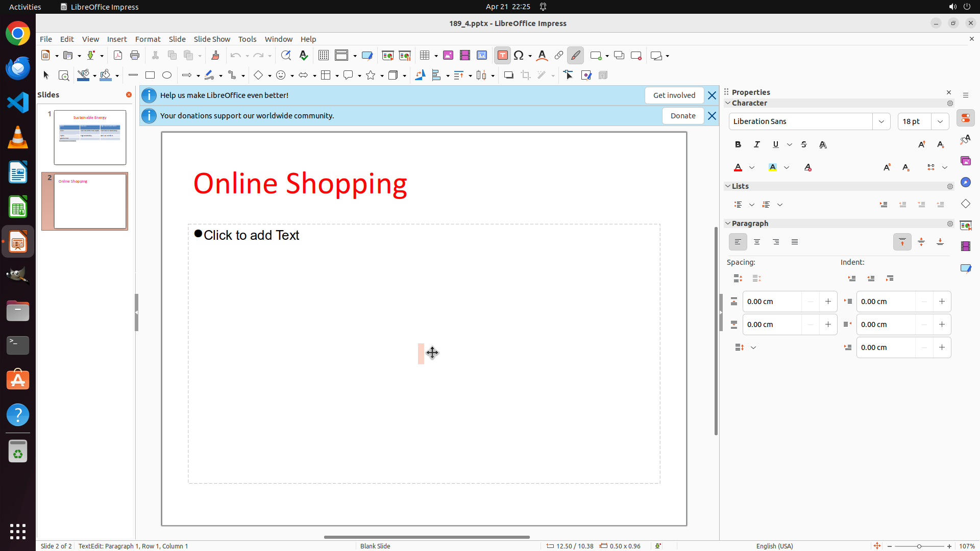Viewport: 980px width, 551px height.
Task: Click the Get involved button
Action: coord(674,95)
